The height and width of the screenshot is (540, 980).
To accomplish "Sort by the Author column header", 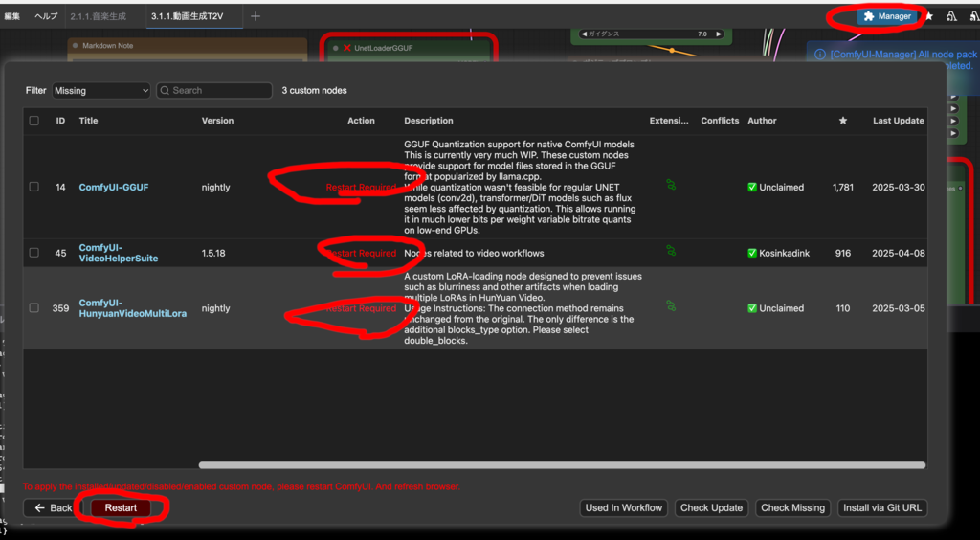I will [x=761, y=121].
